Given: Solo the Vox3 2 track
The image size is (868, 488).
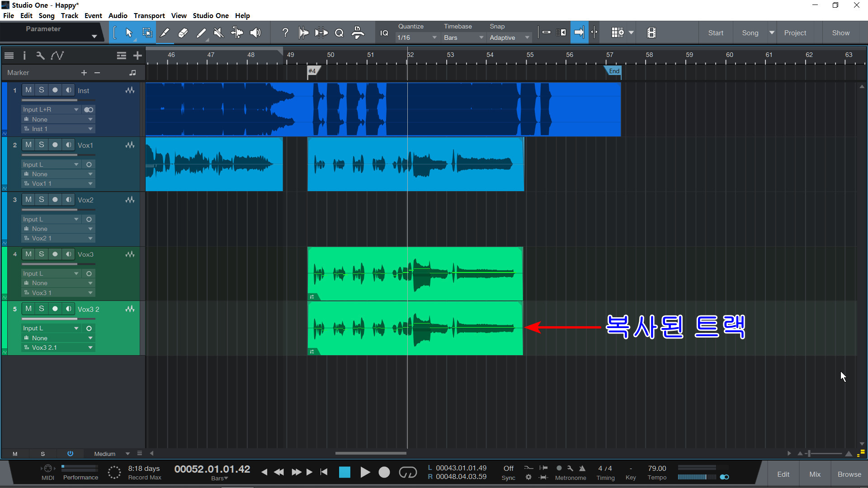Looking at the screenshot, I should coord(41,309).
